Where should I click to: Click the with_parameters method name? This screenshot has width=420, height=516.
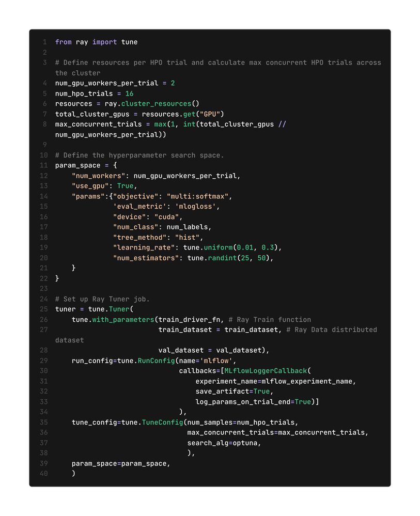pos(123,319)
